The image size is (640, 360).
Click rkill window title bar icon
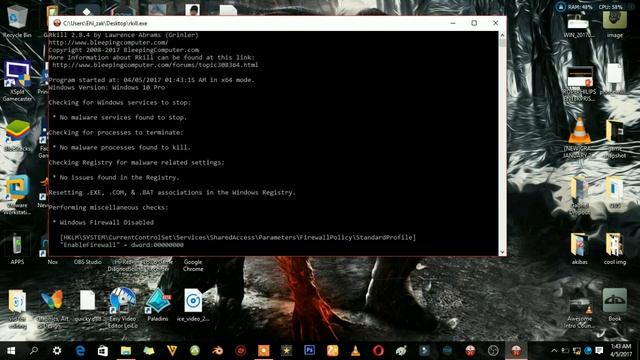point(57,23)
